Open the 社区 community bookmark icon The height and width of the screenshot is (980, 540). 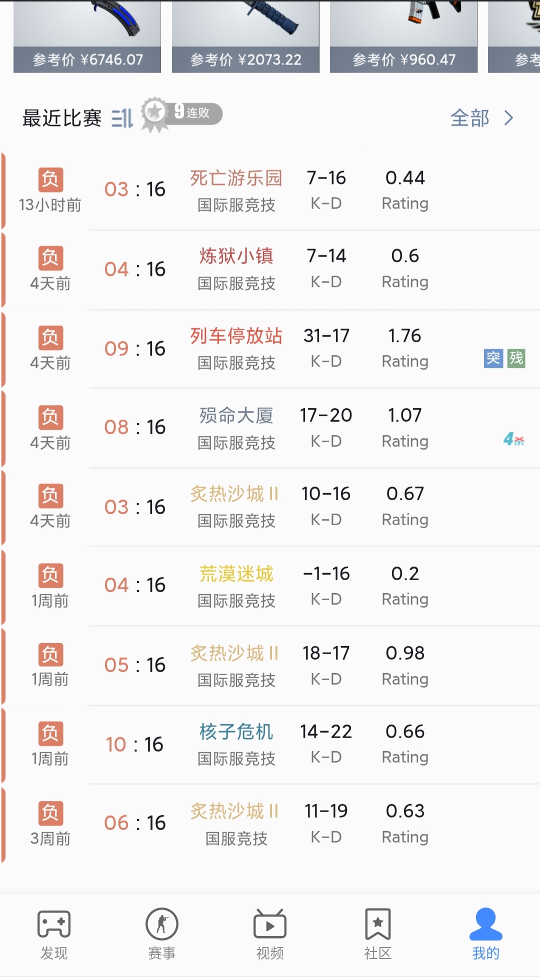tap(377, 933)
